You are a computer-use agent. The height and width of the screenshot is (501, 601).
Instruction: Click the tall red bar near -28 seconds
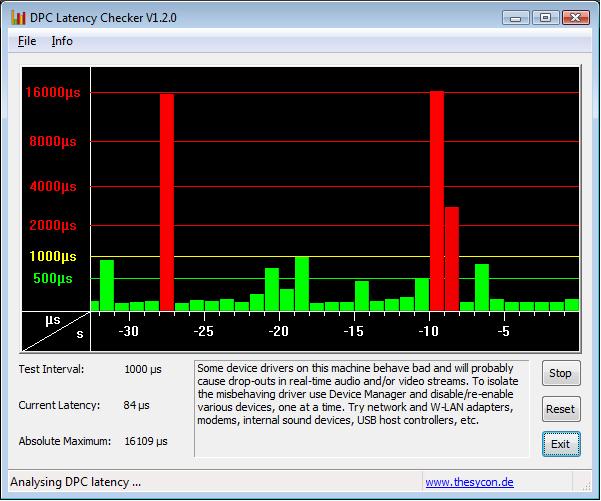[167, 202]
